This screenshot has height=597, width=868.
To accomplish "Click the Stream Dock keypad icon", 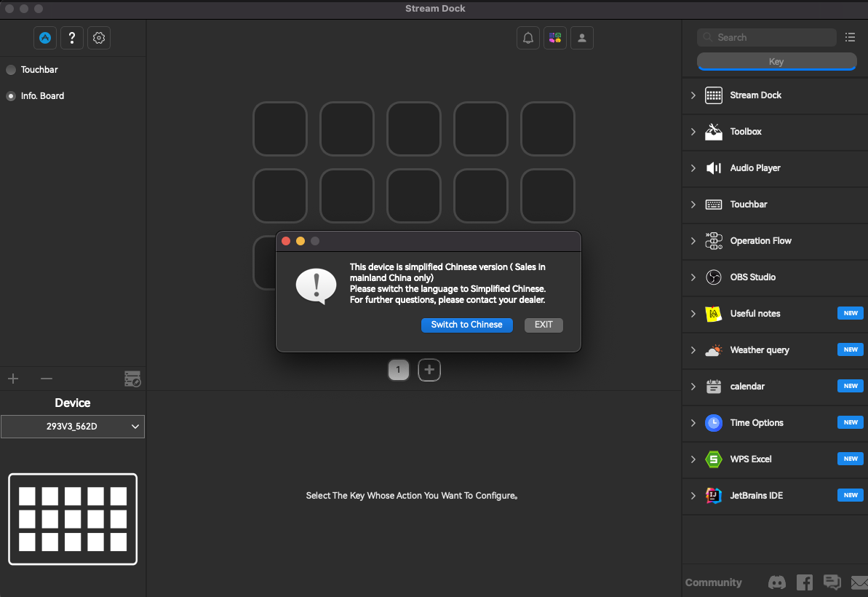I will point(714,95).
